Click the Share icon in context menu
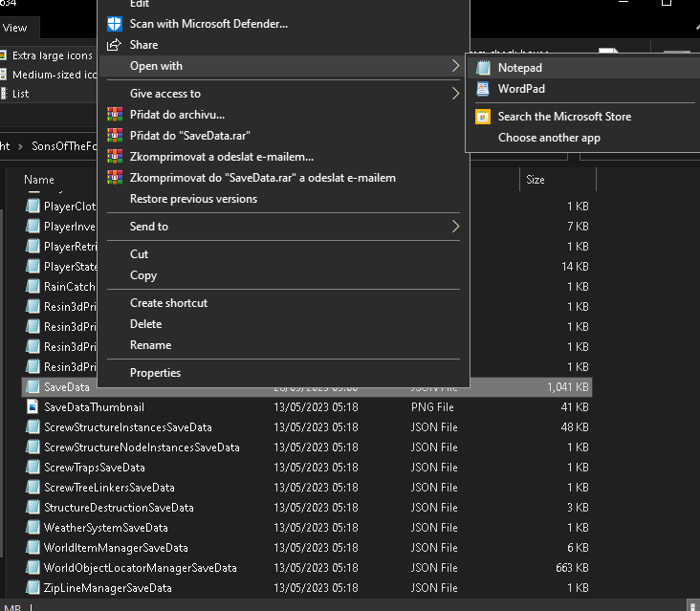The image size is (700, 611). 115,45
